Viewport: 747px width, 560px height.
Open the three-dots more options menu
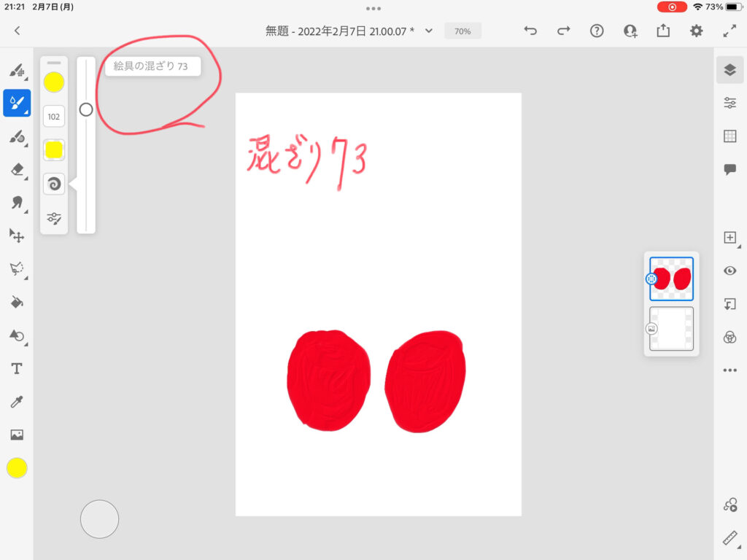click(x=729, y=370)
